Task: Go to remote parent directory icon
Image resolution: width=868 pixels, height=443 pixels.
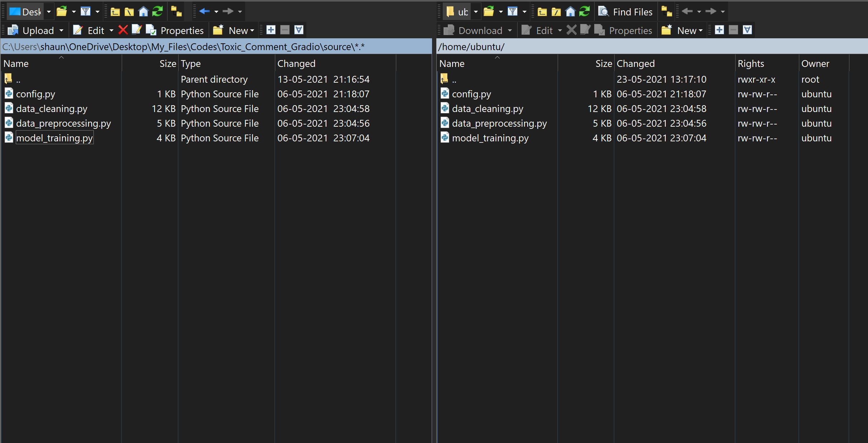Action: tap(542, 12)
